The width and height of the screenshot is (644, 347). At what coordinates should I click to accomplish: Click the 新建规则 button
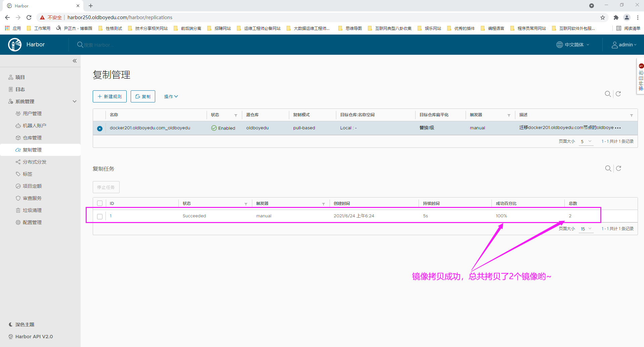coord(110,96)
